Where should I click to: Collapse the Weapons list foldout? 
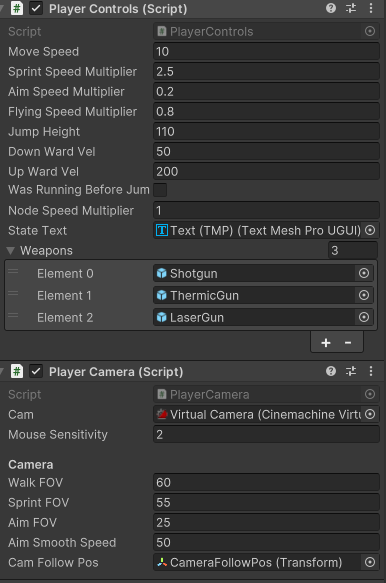(10, 251)
